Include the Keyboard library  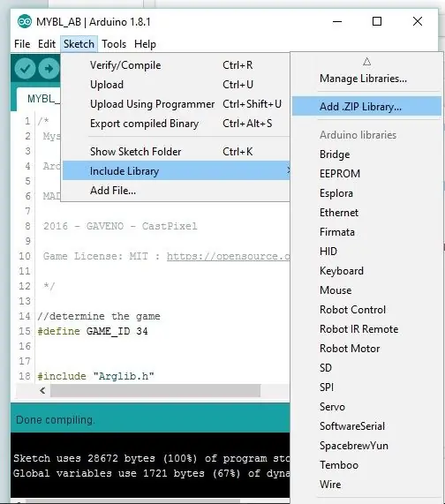pos(366,271)
